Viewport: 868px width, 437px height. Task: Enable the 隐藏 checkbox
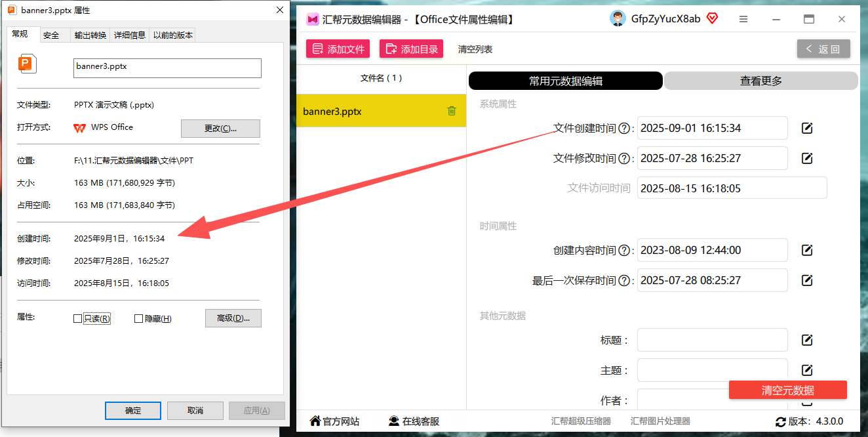[x=138, y=319]
